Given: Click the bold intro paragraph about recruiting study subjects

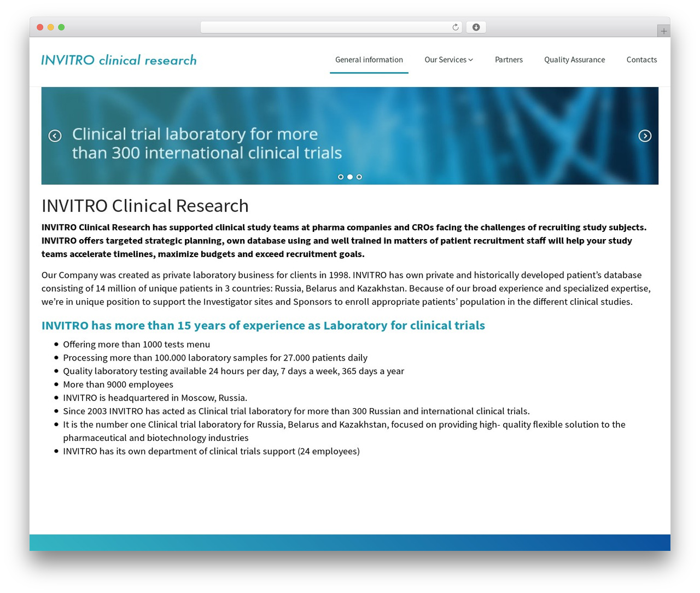Looking at the screenshot, I should [x=344, y=241].
